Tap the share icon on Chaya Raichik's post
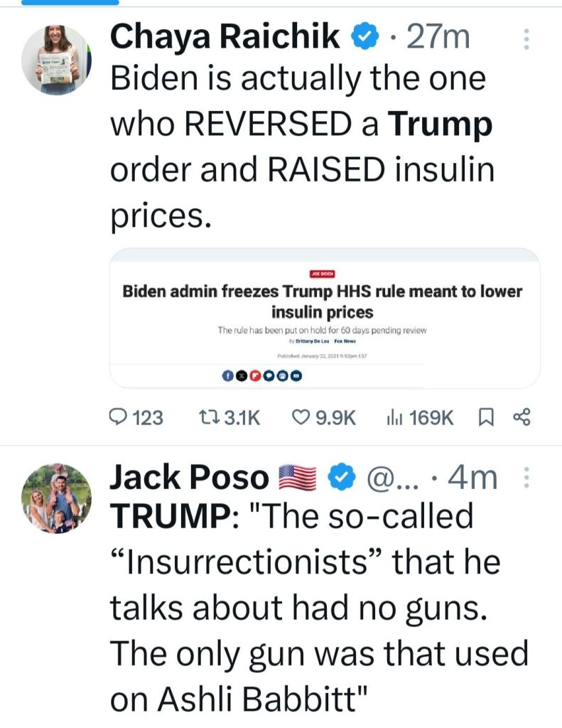 (522, 417)
